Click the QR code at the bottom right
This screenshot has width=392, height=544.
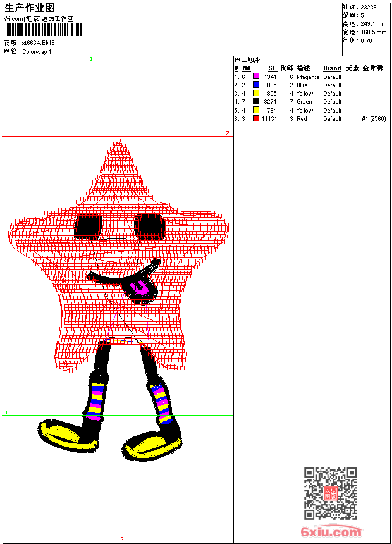tap(330, 493)
